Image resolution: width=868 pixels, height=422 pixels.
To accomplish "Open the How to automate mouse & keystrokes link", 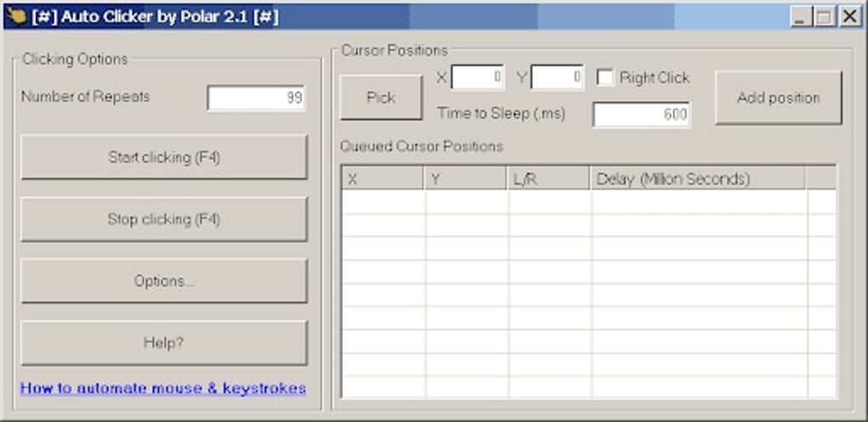I will point(163,388).
